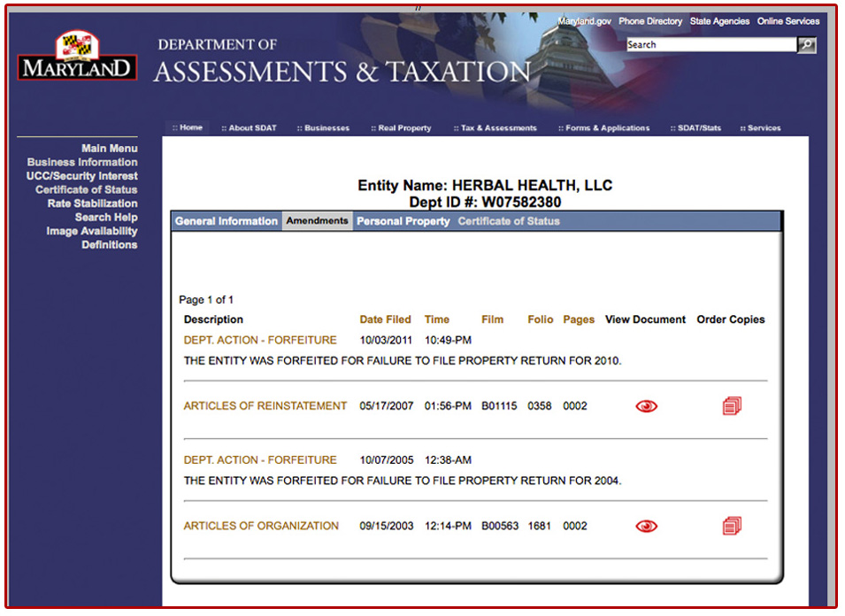Switch to General Information tab
Viewport: 845px width, 616px height.
pyautogui.click(x=227, y=221)
